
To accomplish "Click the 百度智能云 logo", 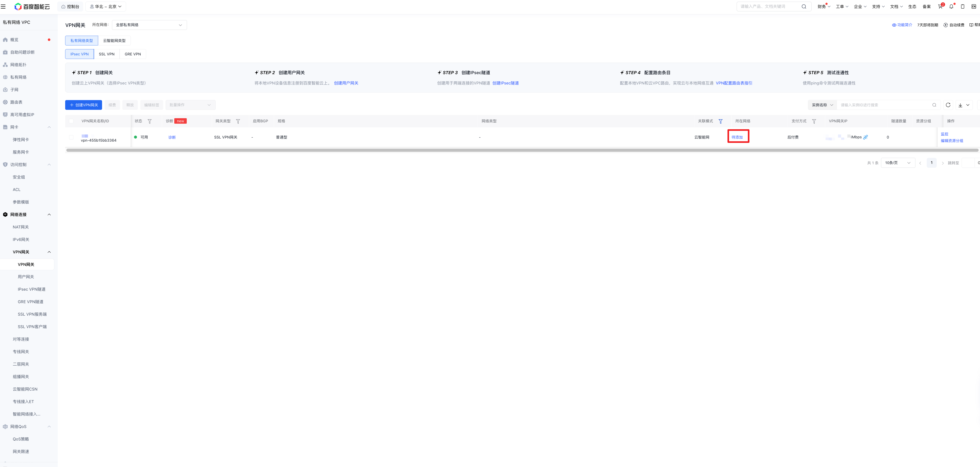I will pyautogui.click(x=32, y=6).
